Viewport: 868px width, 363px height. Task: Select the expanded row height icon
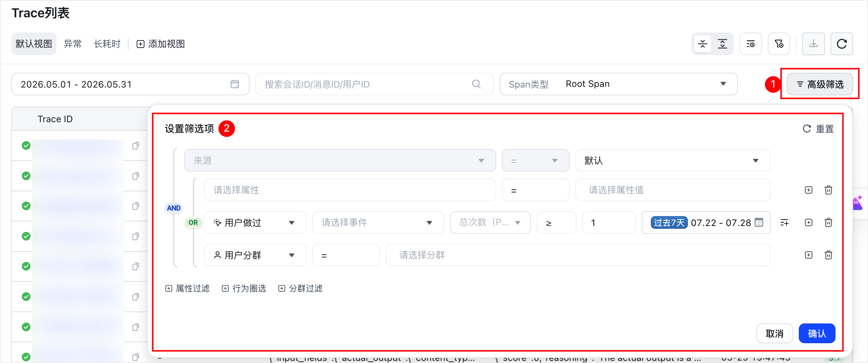tap(722, 44)
